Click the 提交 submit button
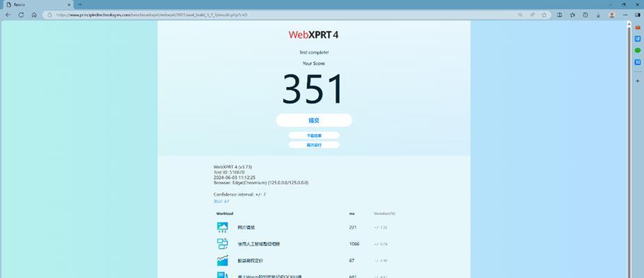Viewport: 644px width, 278px height. click(314, 120)
